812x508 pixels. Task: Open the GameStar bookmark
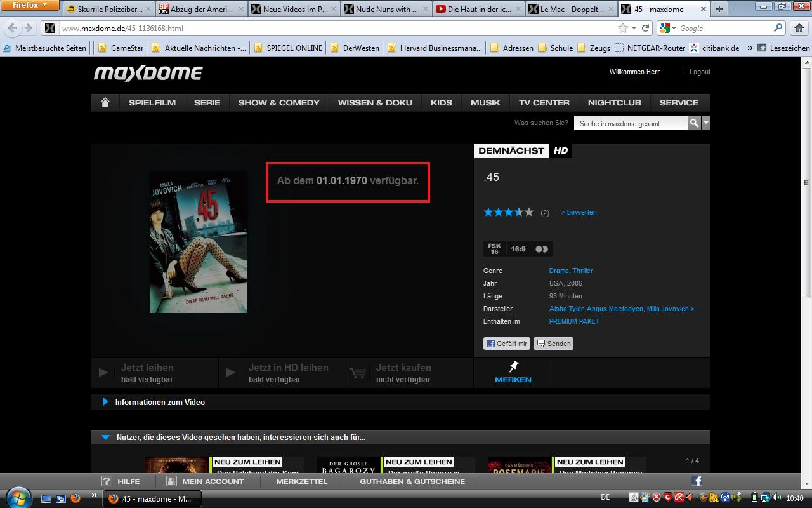(121, 48)
